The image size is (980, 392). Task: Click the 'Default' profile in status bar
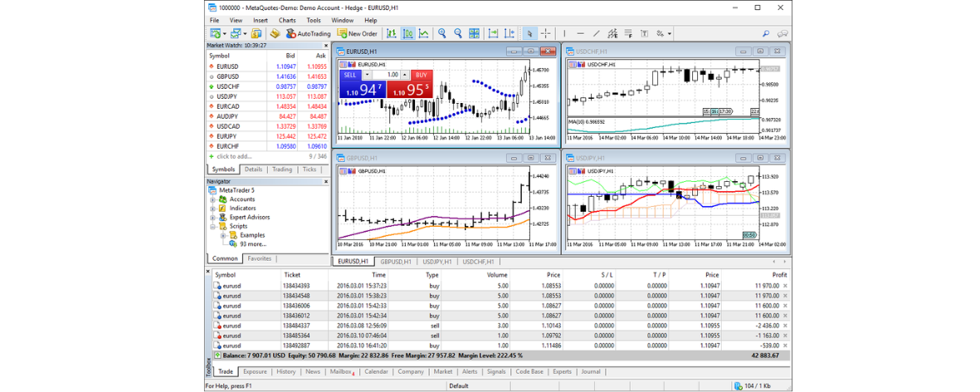pyautogui.click(x=459, y=386)
